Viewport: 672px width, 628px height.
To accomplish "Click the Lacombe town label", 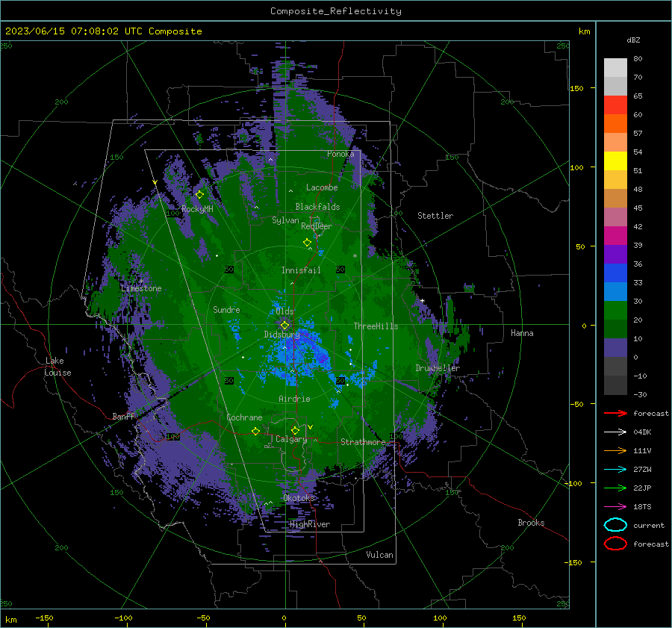I will click(x=322, y=187).
